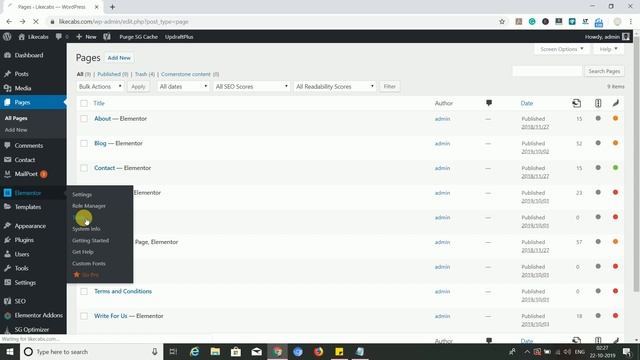
Task: Select Settings in Elementor flyout
Action: coord(82,195)
